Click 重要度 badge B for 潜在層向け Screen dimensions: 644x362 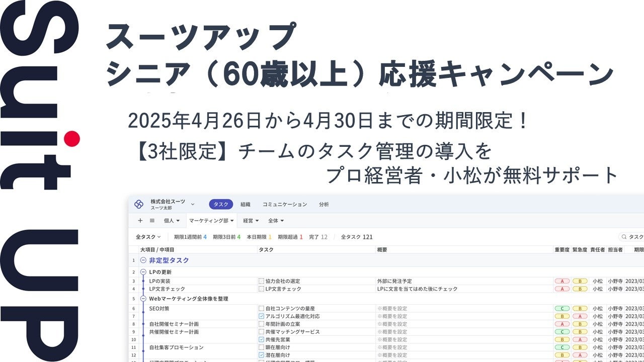click(x=562, y=355)
